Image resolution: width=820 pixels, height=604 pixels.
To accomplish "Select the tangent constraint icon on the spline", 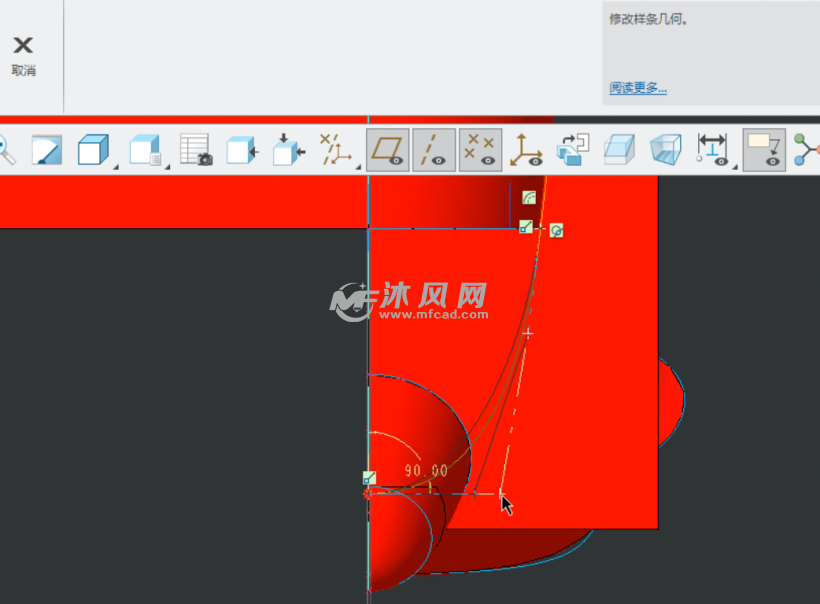I will (529, 198).
